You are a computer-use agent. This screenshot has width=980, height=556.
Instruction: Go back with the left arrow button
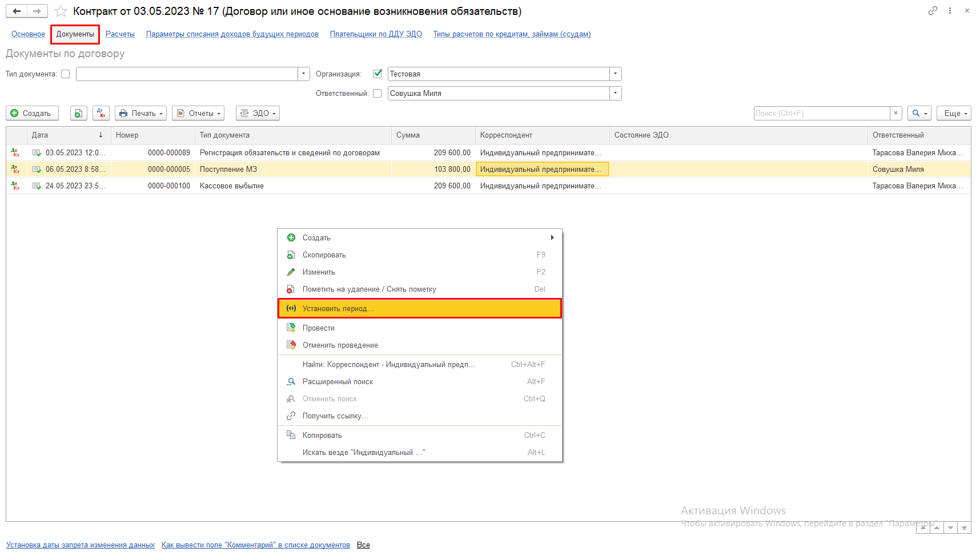coord(17,11)
